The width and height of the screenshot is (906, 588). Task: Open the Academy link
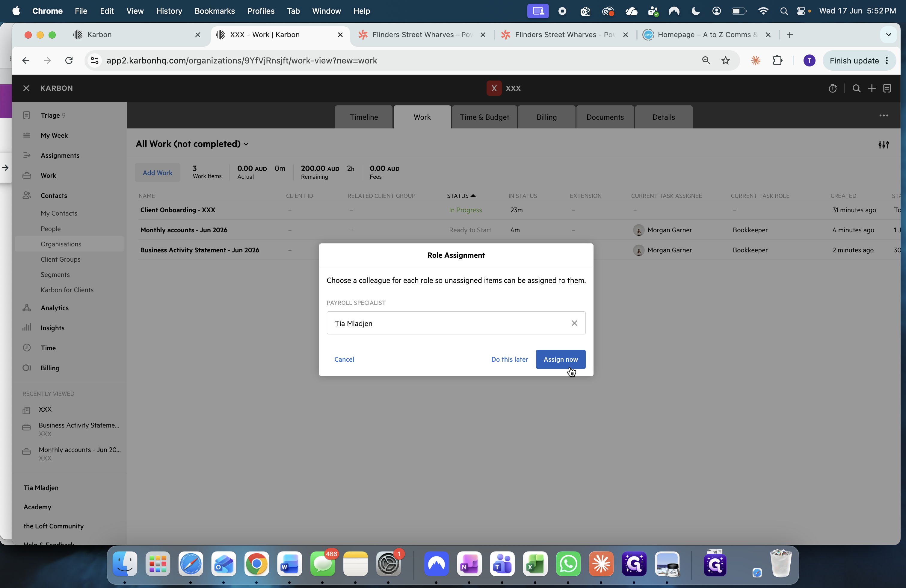point(37,507)
